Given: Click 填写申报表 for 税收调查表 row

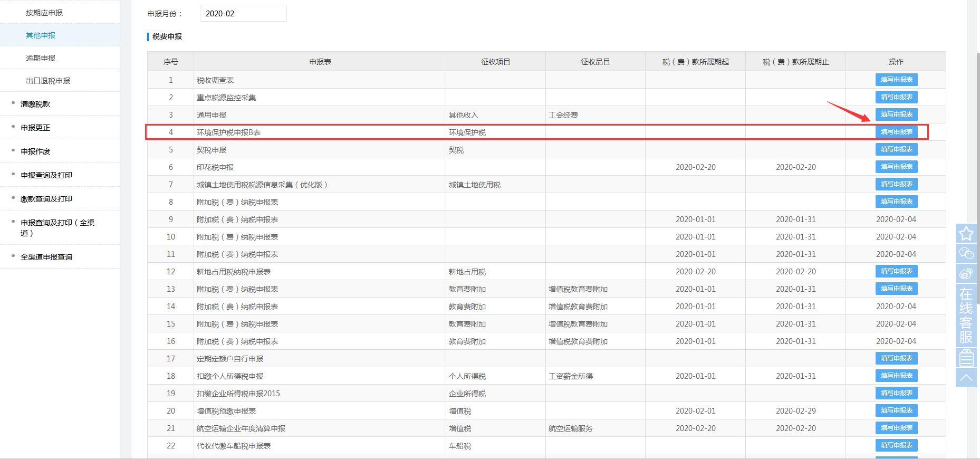Looking at the screenshot, I should (x=896, y=80).
